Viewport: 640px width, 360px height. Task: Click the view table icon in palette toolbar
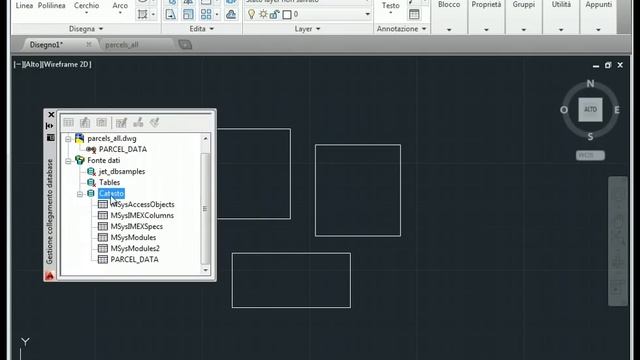click(68, 122)
